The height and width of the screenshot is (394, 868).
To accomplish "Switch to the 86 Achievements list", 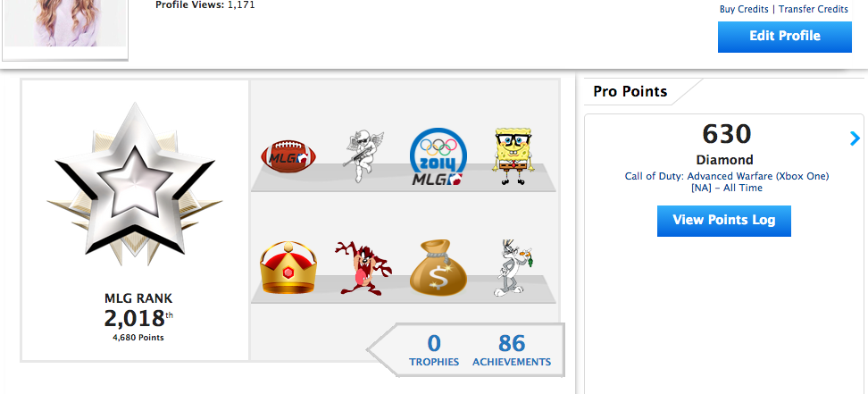I will (512, 350).
